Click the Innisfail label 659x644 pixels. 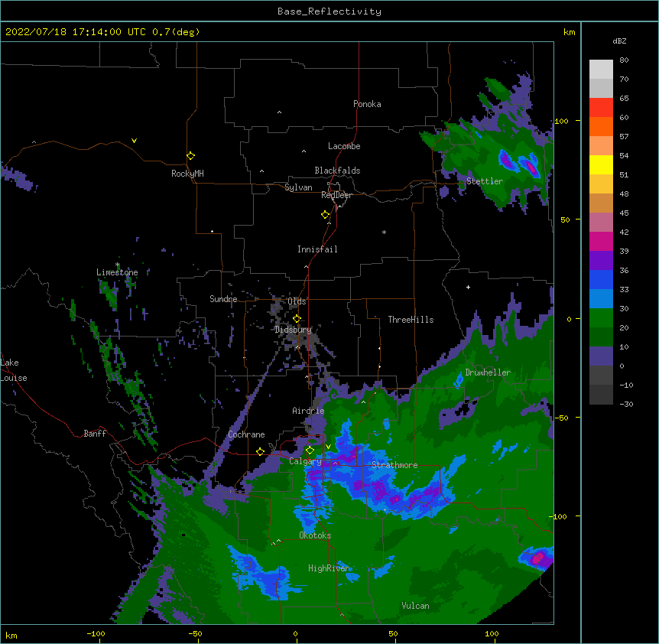click(317, 249)
